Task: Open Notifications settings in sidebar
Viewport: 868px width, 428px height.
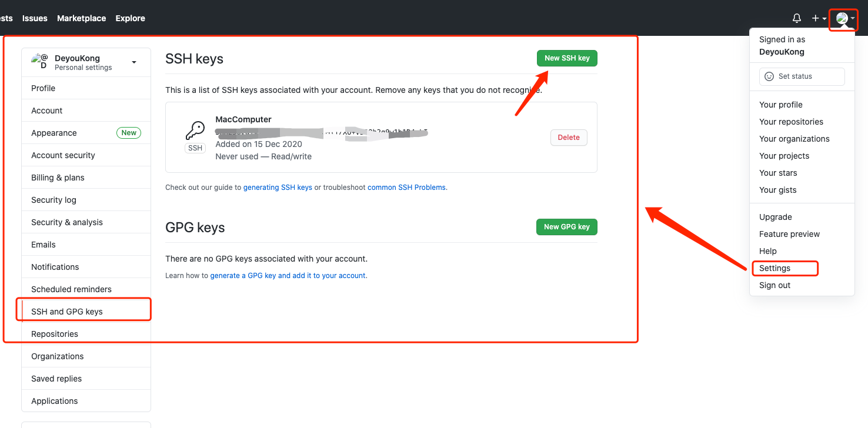Action: coord(86,267)
